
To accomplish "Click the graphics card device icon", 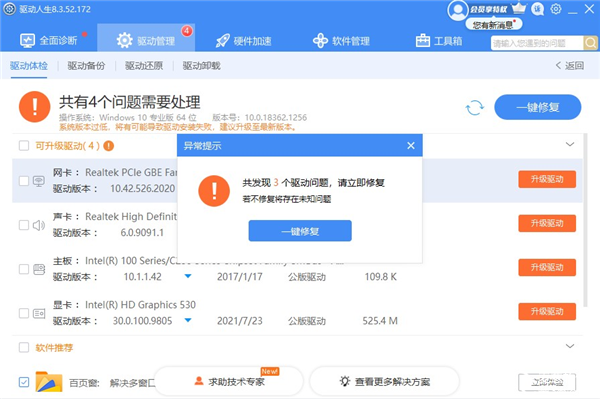I will [39, 314].
